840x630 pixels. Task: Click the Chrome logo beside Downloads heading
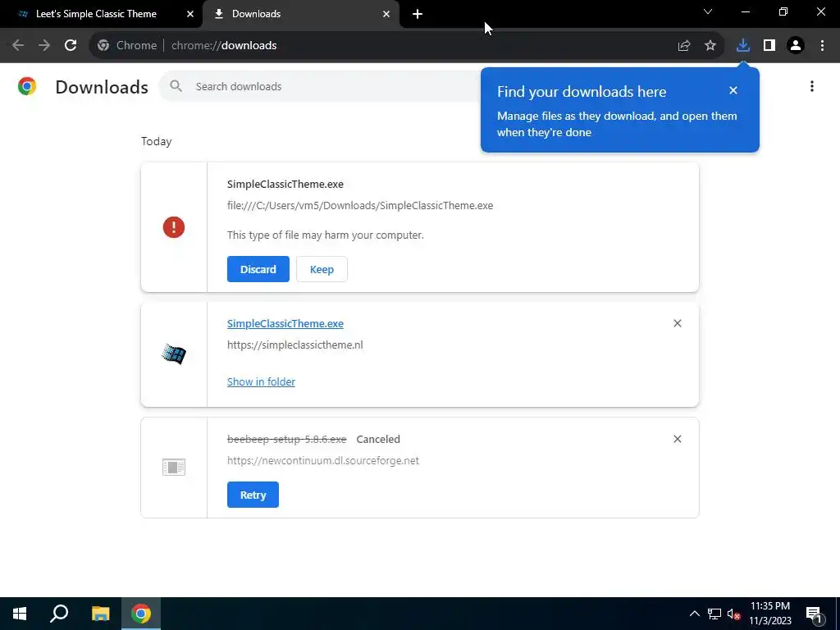pyautogui.click(x=27, y=86)
